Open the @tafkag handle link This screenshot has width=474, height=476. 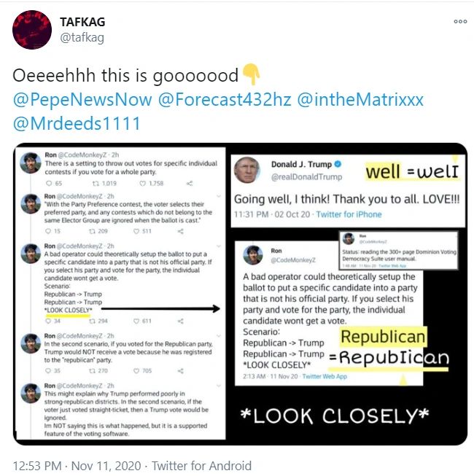coord(82,38)
